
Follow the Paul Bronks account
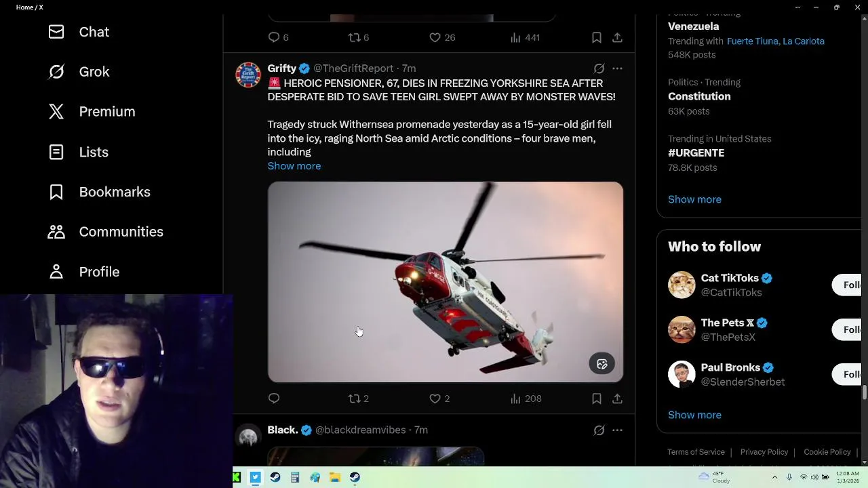[x=846, y=374]
